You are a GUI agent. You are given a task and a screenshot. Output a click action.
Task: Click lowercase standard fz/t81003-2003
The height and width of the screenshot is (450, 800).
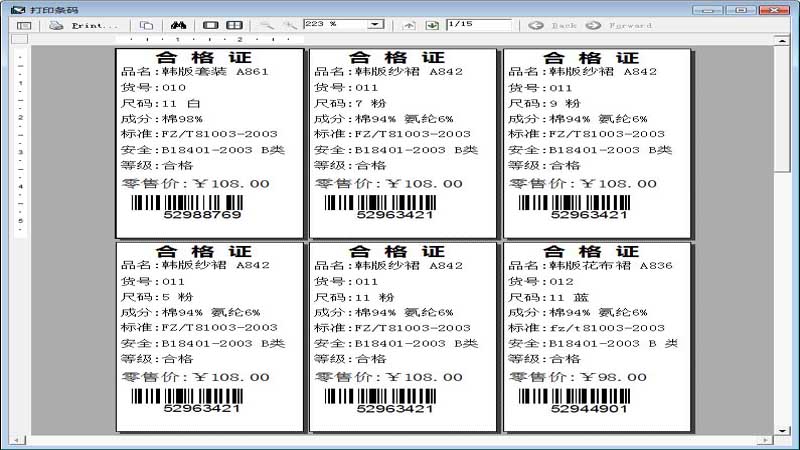pyautogui.click(x=607, y=328)
